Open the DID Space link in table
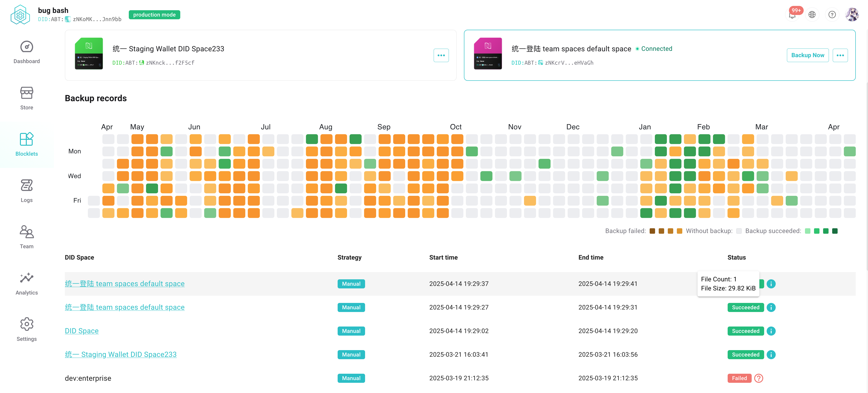The height and width of the screenshot is (393, 868). 82,331
